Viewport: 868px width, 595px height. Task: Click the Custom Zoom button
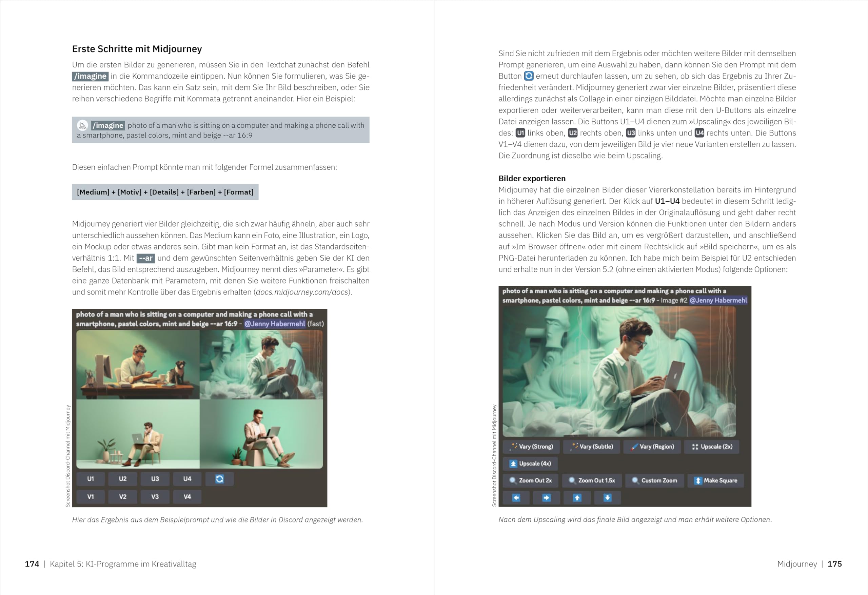pos(655,480)
